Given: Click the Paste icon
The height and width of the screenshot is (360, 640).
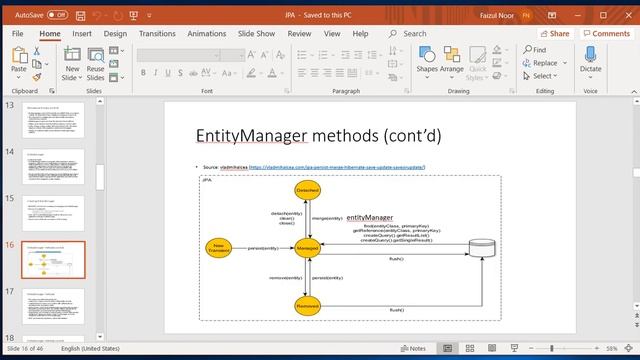Looking at the screenshot, I should pos(19,55).
